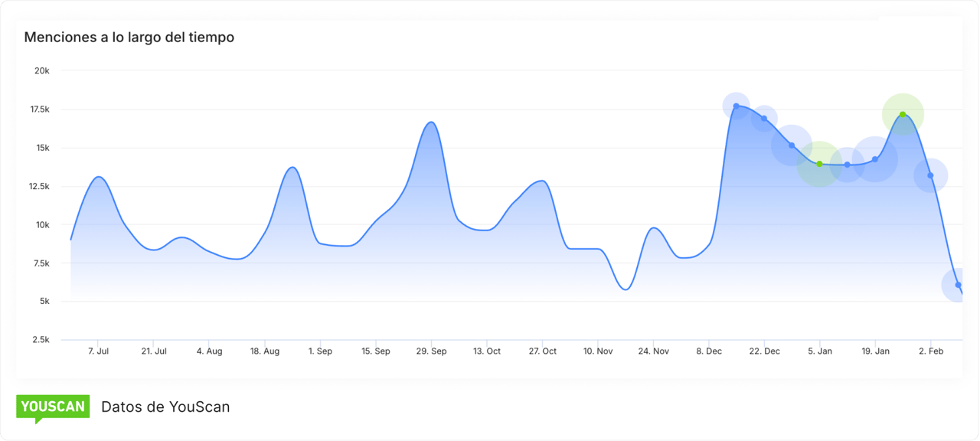Click the blue data point at 19 Jan
The width and height of the screenshot is (980, 441).
(x=875, y=159)
